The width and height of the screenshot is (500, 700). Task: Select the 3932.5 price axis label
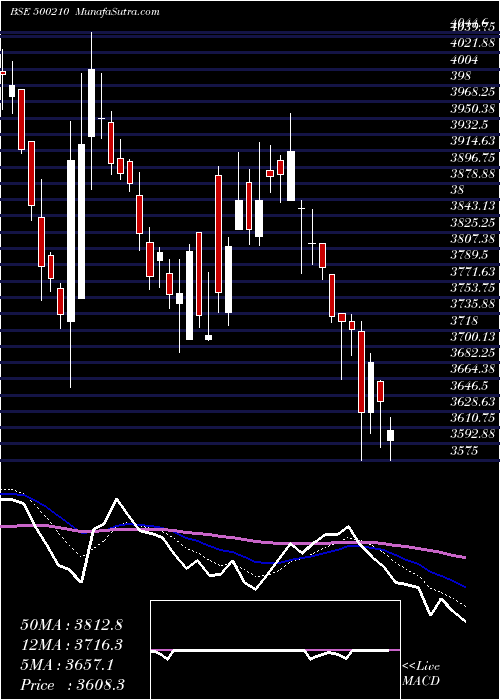pyautogui.click(x=469, y=125)
